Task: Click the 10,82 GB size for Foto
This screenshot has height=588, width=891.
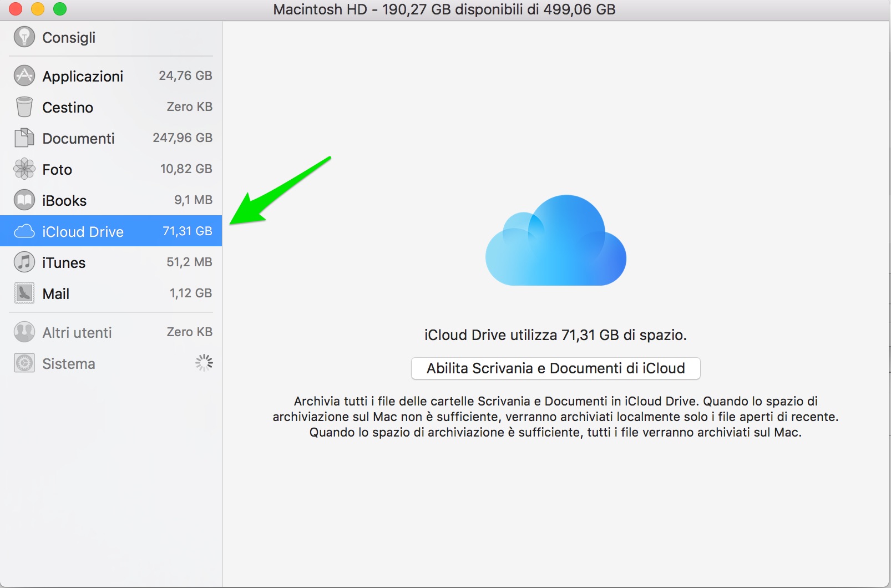Action: pos(186,169)
